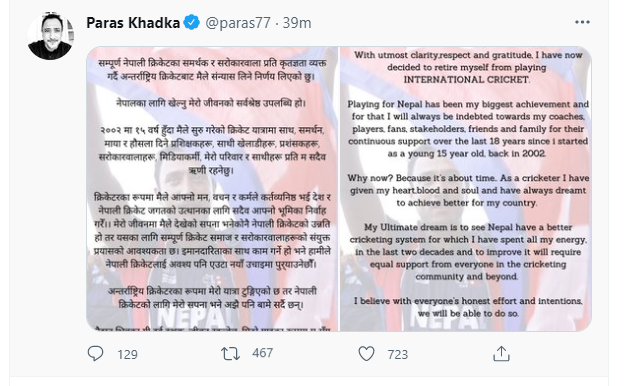The image size is (627, 386).
Task: Open the @paras77 handle link
Action: [x=238, y=23]
